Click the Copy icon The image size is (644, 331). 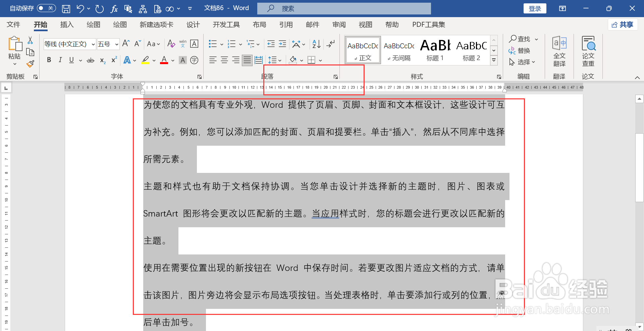click(30, 52)
